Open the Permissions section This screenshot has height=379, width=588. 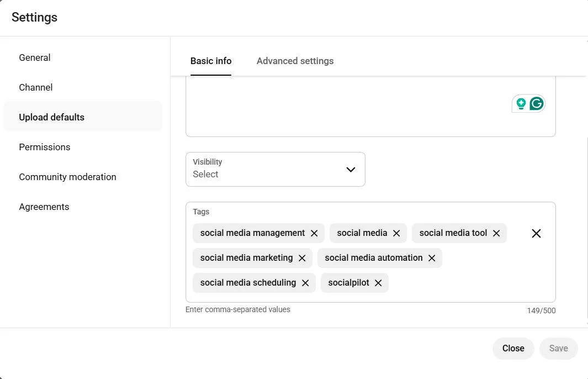pyautogui.click(x=44, y=147)
